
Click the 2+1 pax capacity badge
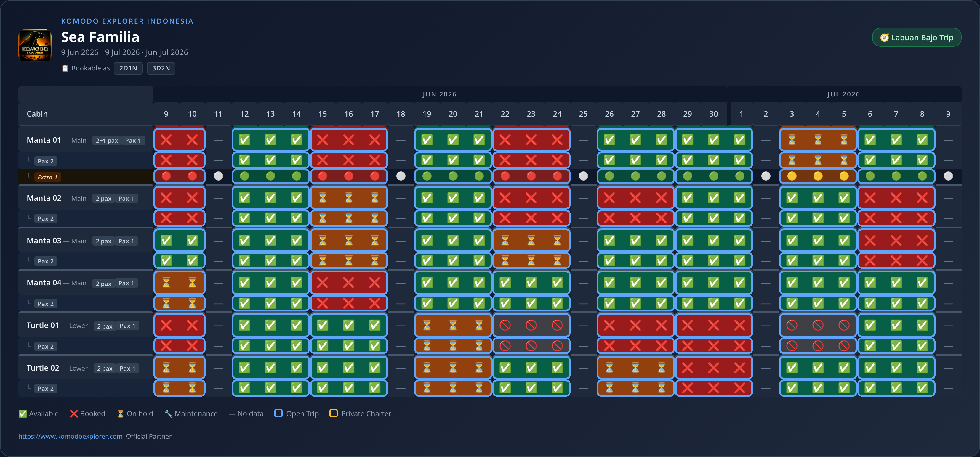107,140
